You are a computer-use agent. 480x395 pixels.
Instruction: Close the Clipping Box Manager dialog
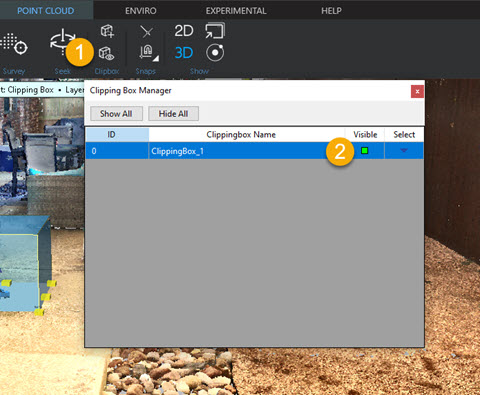point(417,91)
